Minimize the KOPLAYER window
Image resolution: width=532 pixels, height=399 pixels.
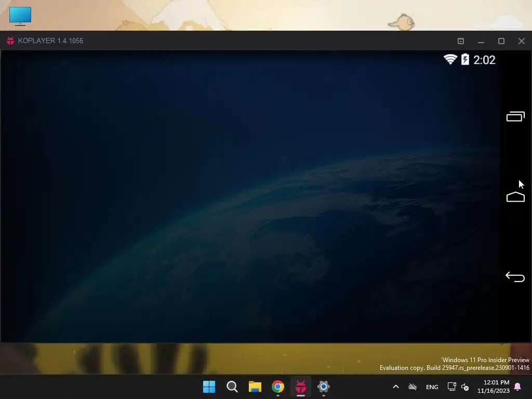481,41
